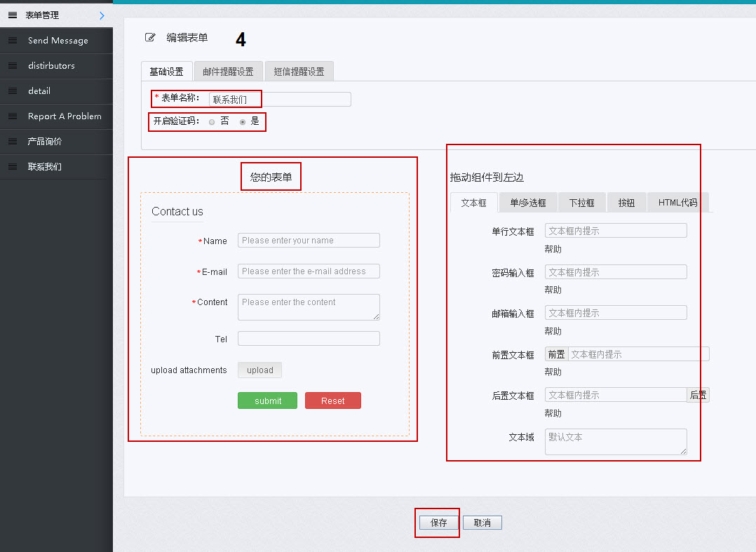Switch to the 邮件提醒设置 tab
Screen dimensions: 756x552
point(228,71)
